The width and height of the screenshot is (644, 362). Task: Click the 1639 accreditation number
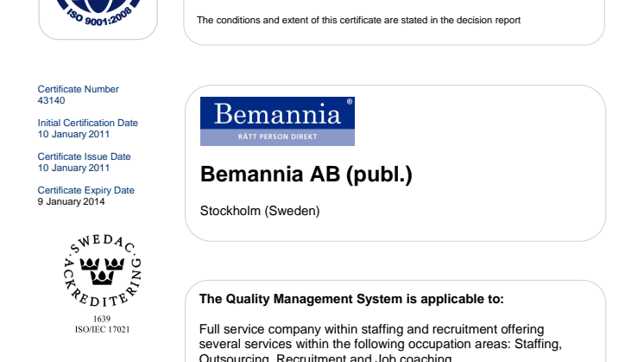[103, 319]
